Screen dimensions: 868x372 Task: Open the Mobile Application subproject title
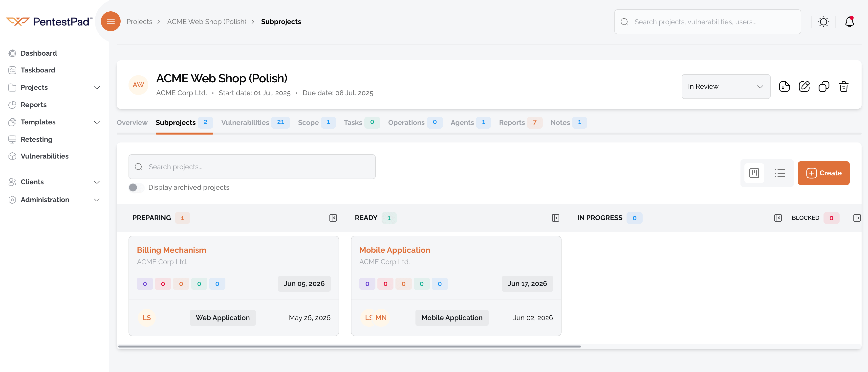pyautogui.click(x=394, y=250)
